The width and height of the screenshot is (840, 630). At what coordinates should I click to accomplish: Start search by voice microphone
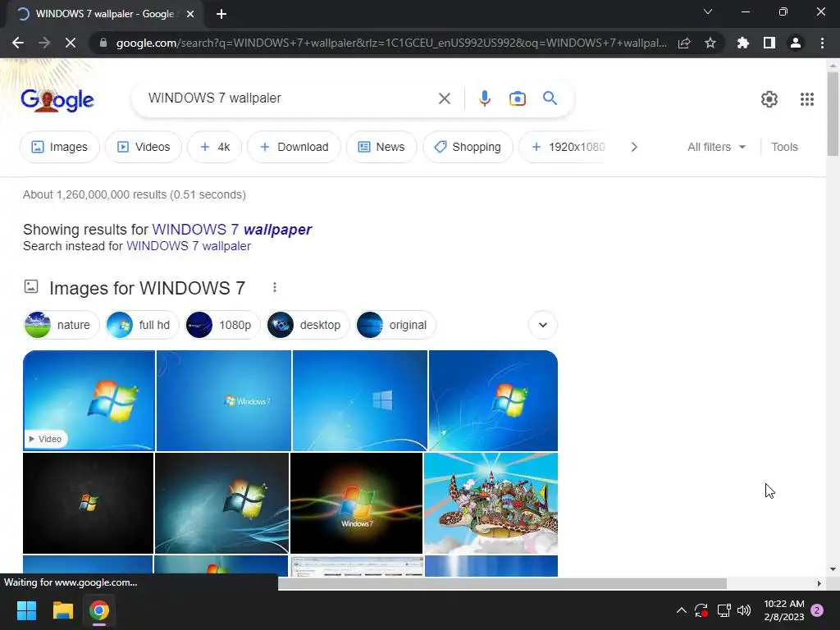[485, 98]
